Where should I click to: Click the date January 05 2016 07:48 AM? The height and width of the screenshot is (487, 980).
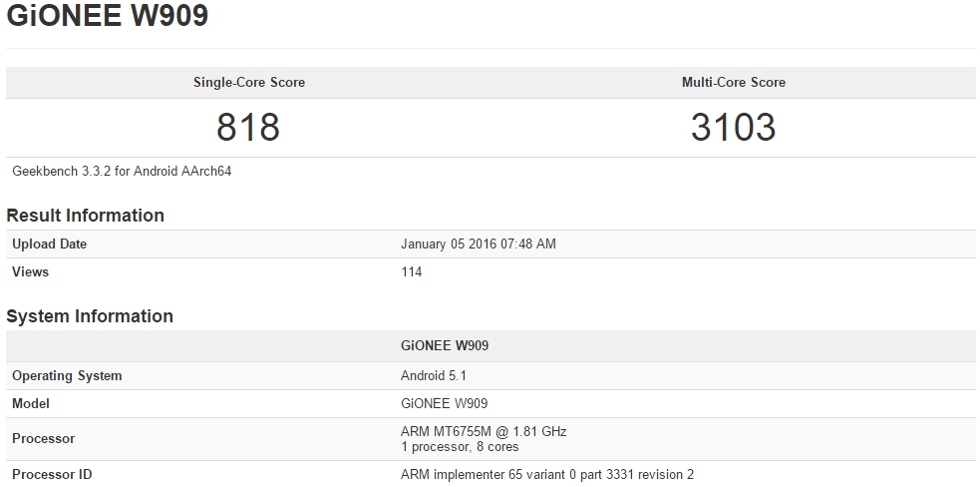(479, 244)
